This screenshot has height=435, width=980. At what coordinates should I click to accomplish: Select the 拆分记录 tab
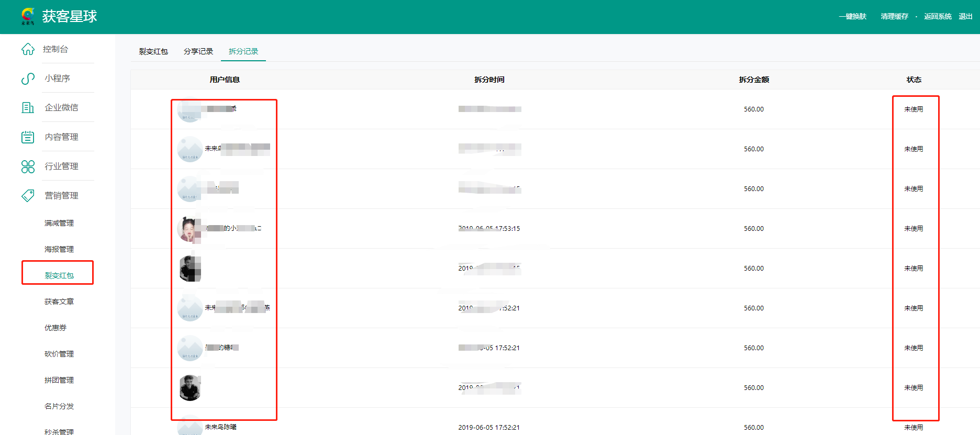tap(243, 51)
